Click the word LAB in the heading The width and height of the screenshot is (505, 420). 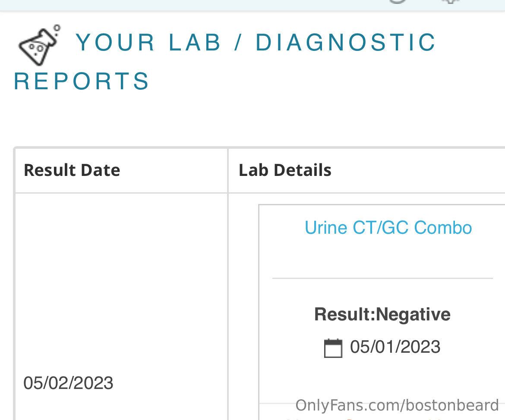[195, 43]
